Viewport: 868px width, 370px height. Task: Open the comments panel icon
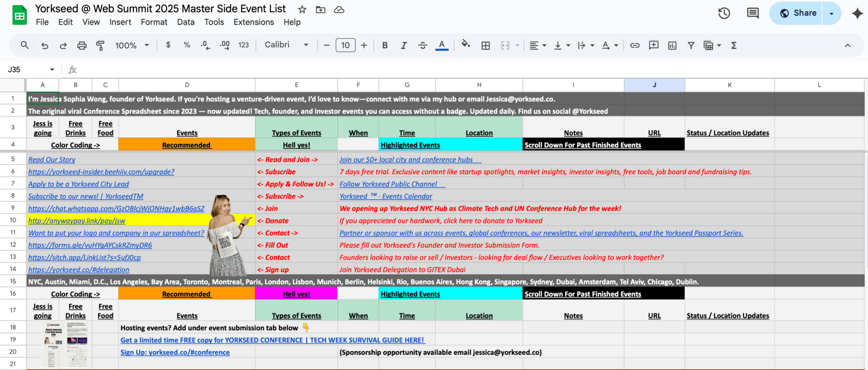(x=753, y=13)
